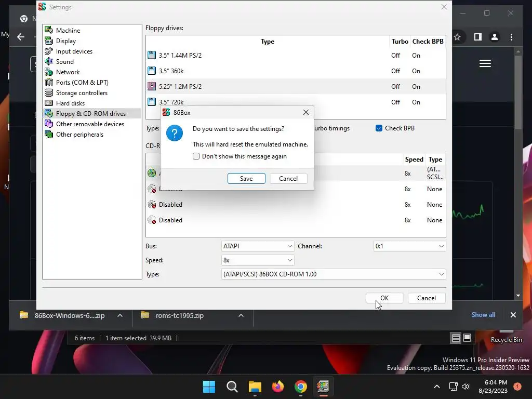Viewport: 532px width, 399px height.
Task: Click the Check BPB column header
Action: pyautogui.click(x=428, y=42)
